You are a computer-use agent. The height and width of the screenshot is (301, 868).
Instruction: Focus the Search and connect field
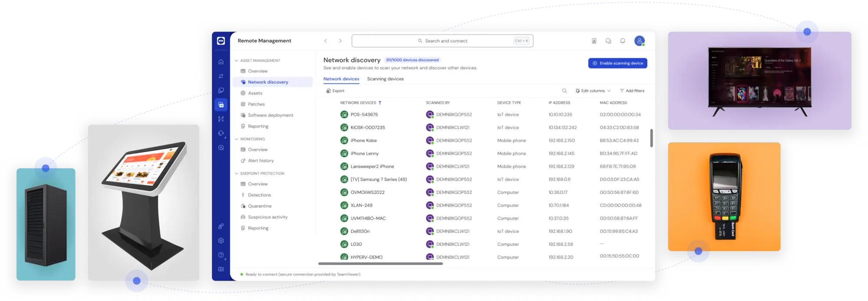(442, 41)
